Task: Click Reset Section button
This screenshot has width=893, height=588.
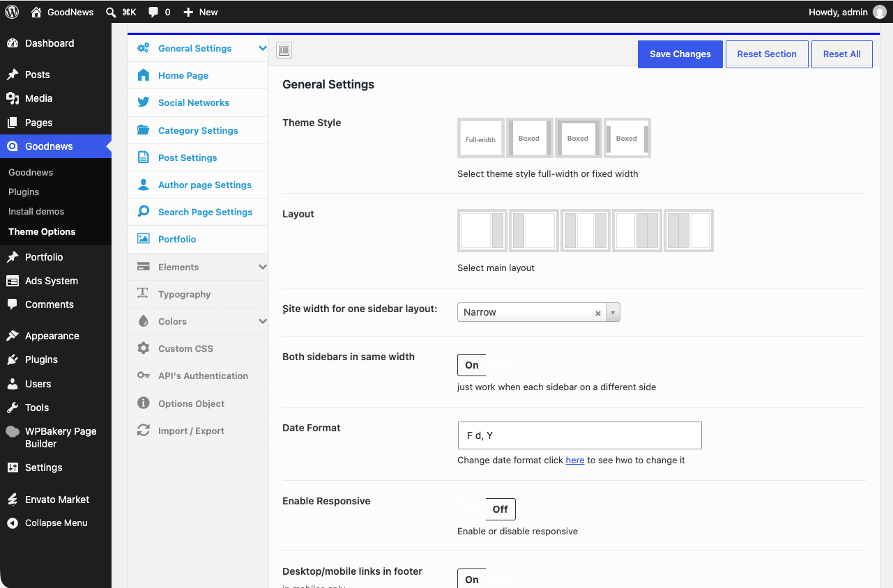Action: click(767, 54)
